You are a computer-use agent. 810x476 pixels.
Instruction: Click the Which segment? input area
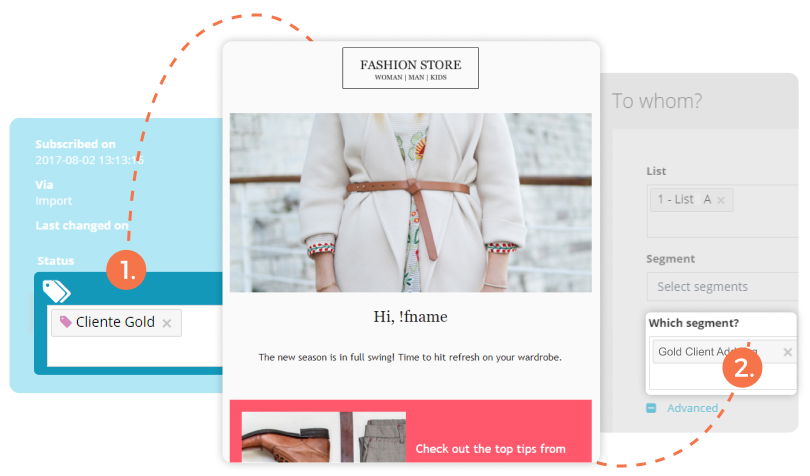click(x=722, y=363)
